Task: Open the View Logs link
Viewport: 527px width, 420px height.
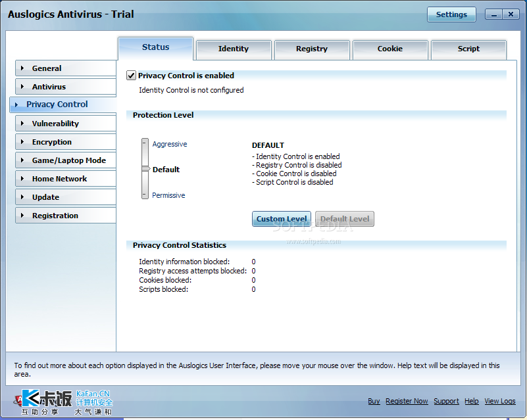Action: tap(500, 401)
